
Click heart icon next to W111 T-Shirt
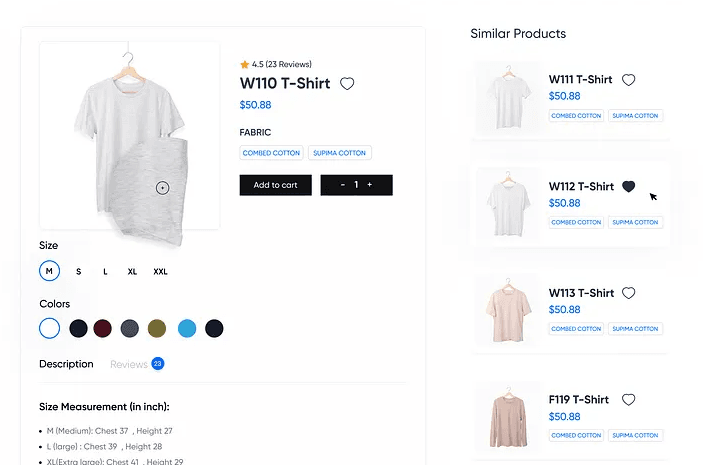click(x=628, y=80)
